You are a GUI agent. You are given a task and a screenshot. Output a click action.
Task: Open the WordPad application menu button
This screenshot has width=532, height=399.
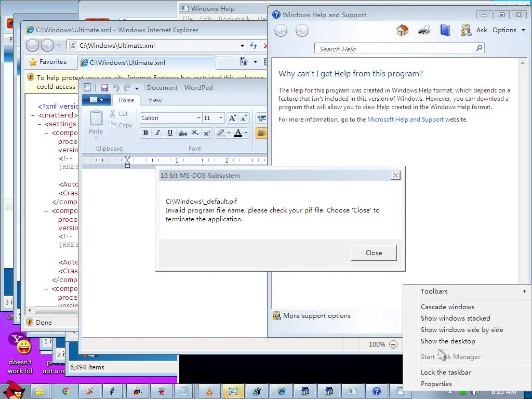tap(97, 99)
